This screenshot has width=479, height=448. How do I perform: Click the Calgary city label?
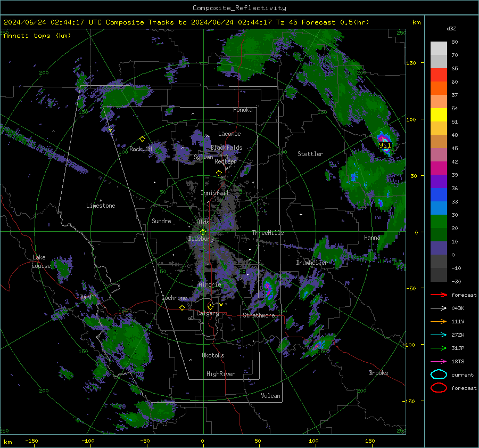208,313
